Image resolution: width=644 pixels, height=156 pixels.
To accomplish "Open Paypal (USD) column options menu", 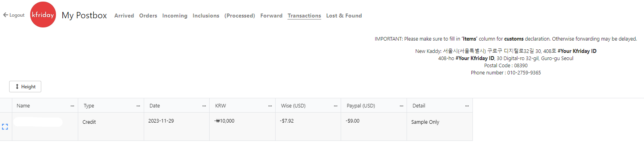I will click(401, 106).
